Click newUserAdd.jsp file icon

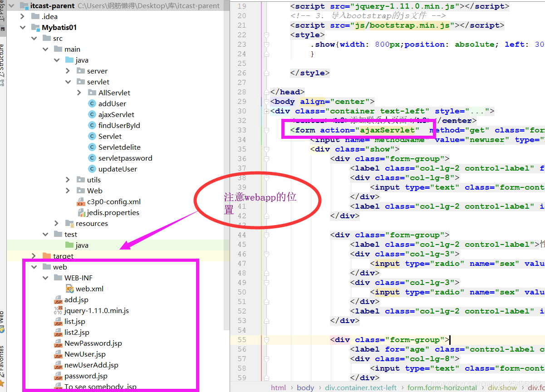(58, 365)
